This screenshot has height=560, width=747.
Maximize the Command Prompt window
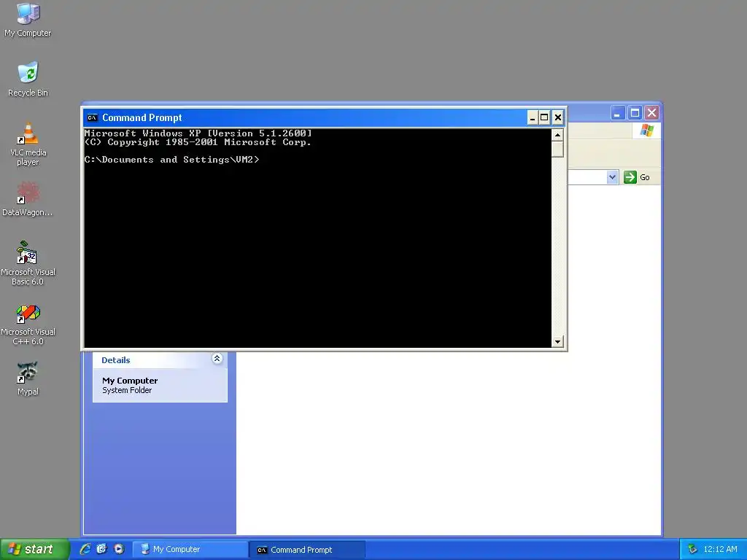point(544,117)
